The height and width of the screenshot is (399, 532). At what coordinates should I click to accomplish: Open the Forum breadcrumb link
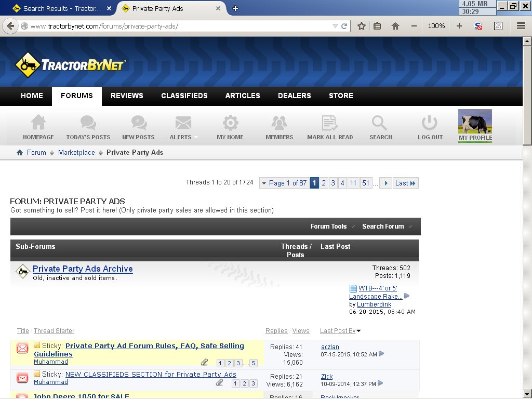(x=36, y=153)
